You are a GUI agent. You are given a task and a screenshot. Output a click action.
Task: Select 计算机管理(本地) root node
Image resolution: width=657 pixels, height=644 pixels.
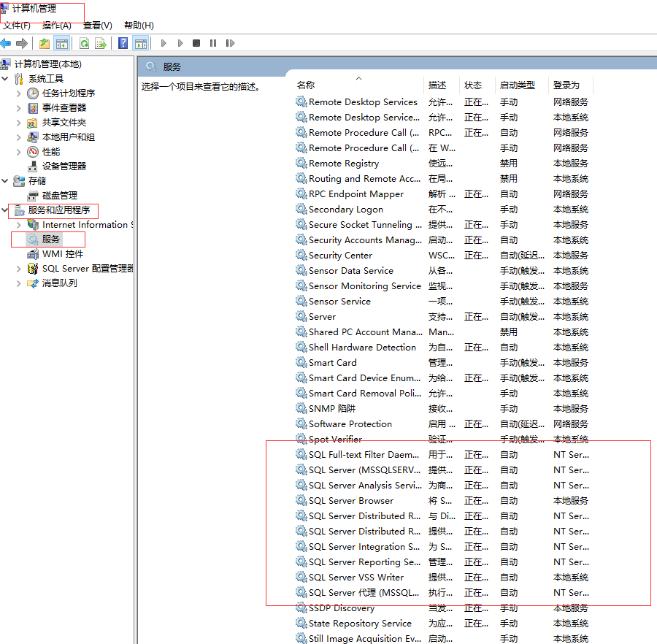click(47, 64)
